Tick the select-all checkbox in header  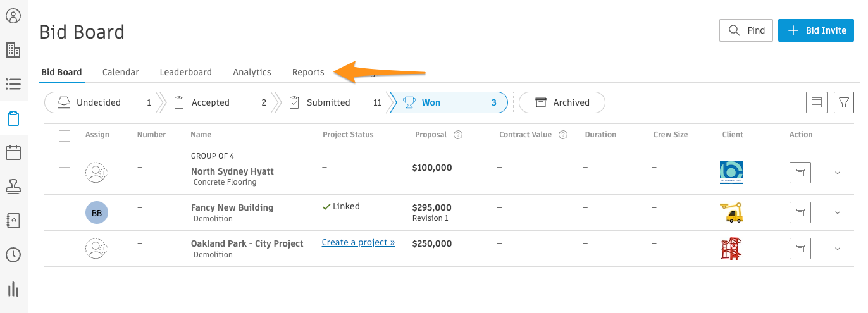tap(65, 135)
